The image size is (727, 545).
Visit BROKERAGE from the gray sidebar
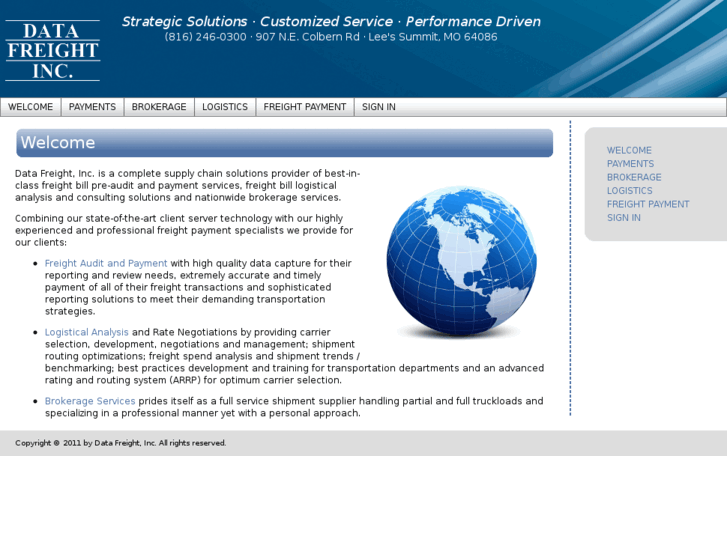(x=634, y=177)
